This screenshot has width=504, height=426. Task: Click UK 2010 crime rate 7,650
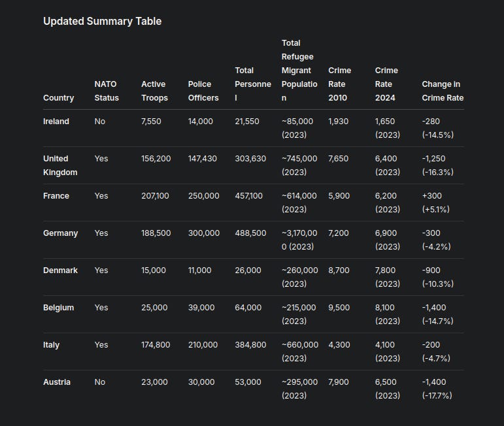coord(338,159)
